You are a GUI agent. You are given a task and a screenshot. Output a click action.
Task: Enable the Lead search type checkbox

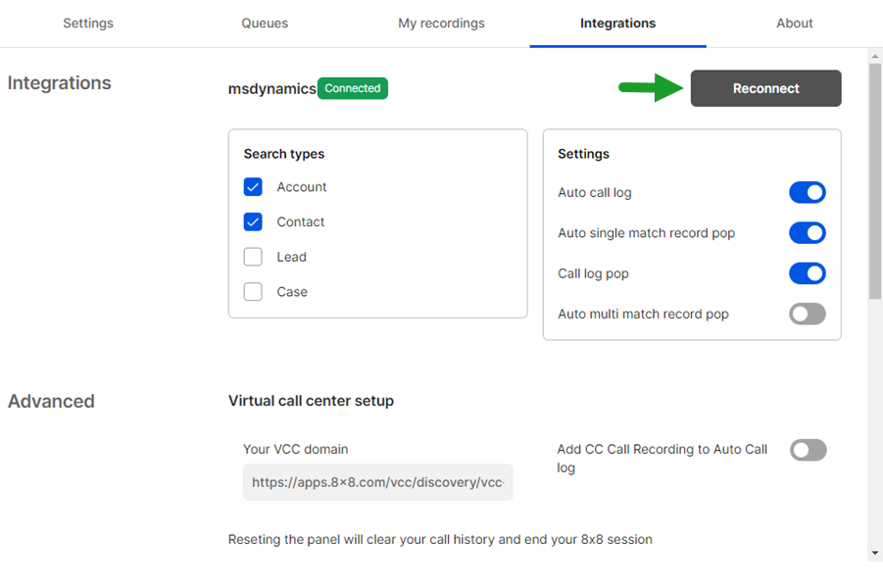[253, 257]
